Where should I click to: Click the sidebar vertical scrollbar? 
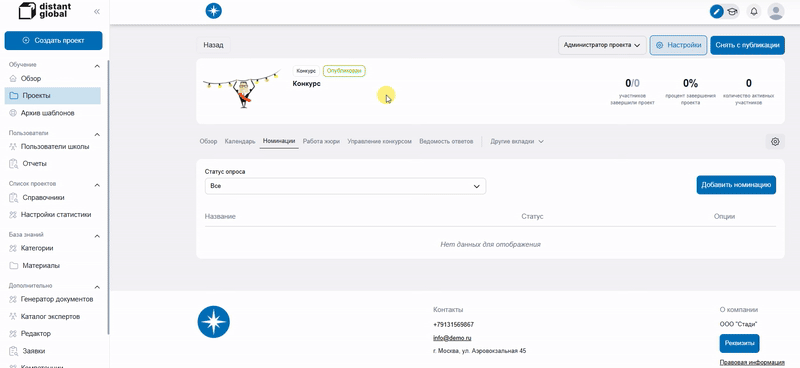[108, 198]
